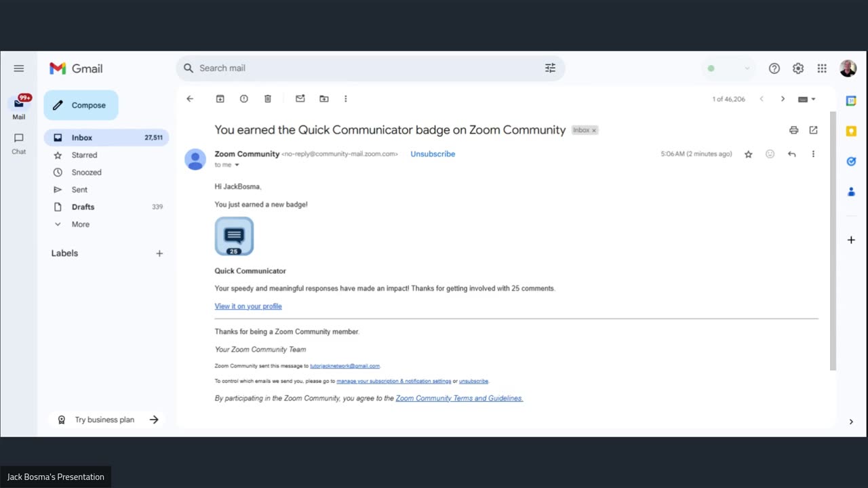Click the search magnifier icon
The height and width of the screenshot is (488, 868).
(x=189, y=68)
